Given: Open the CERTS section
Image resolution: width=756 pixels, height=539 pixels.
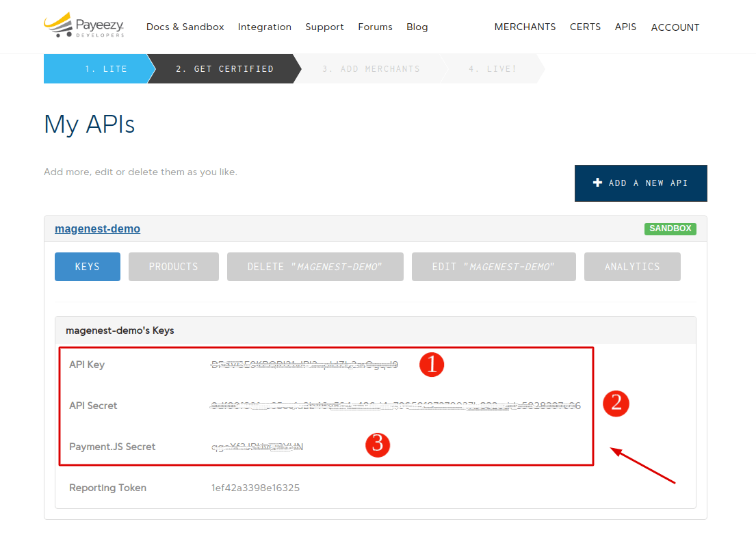Looking at the screenshot, I should [x=586, y=27].
